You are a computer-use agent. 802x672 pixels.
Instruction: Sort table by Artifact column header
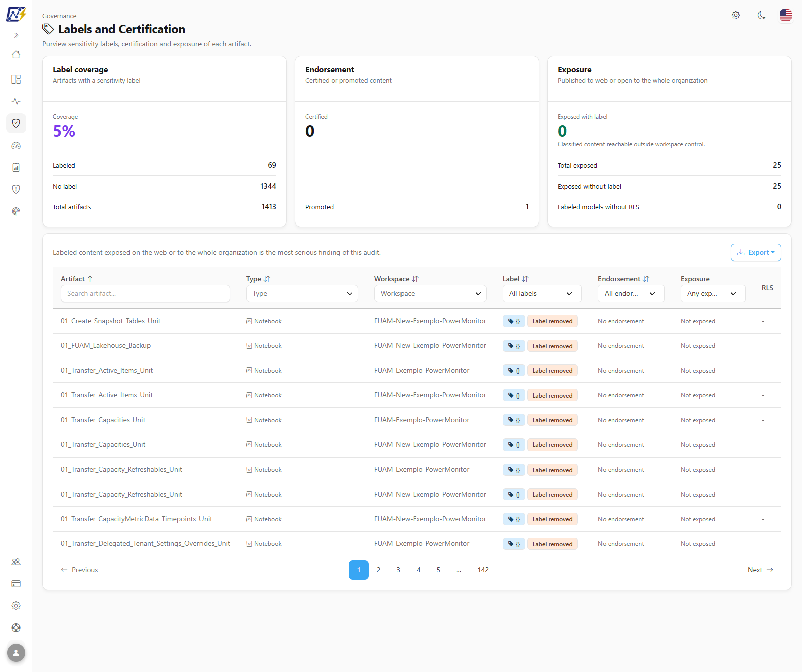[77, 279]
